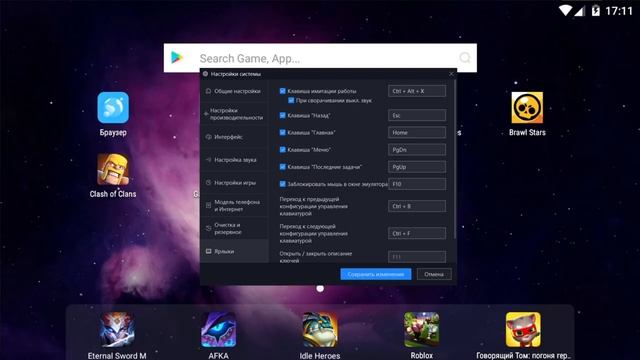
Task: Click Сохранить изменения button
Action: (x=376, y=274)
